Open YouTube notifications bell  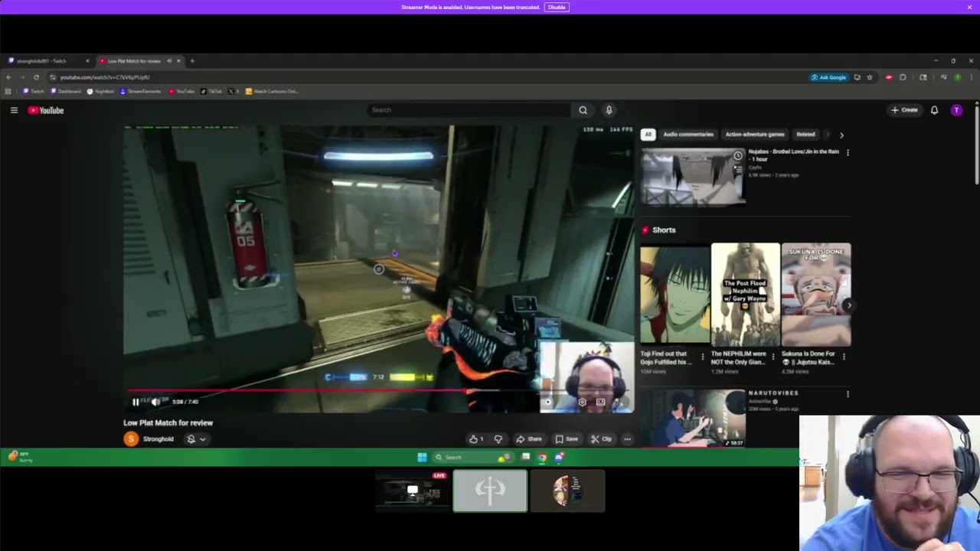(x=934, y=110)
